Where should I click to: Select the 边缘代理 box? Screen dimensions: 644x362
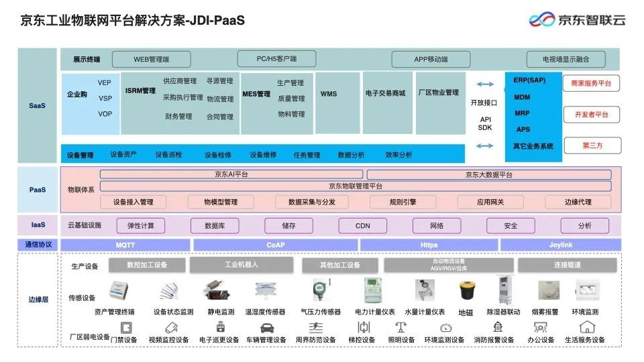coord(578,202)
